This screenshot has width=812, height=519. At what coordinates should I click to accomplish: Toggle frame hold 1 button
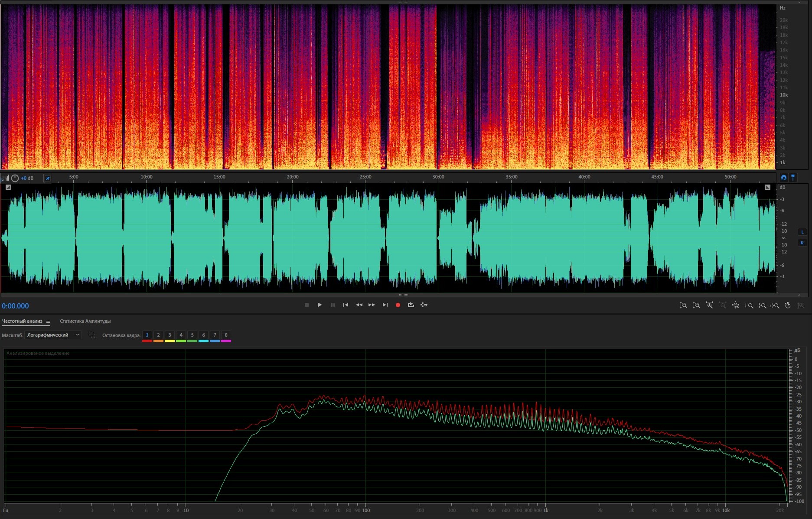pos(147,335)
